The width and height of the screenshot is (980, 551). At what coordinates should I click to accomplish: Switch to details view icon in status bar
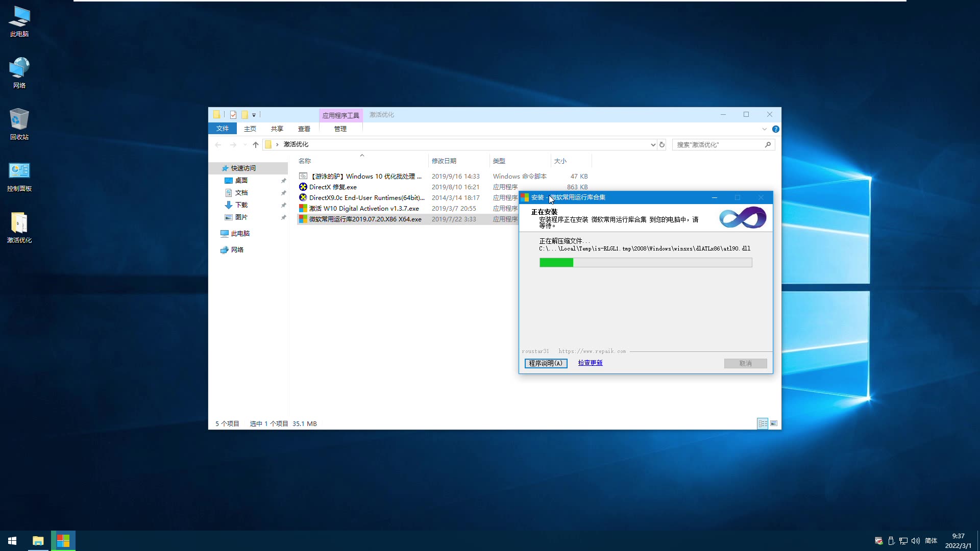763,423
